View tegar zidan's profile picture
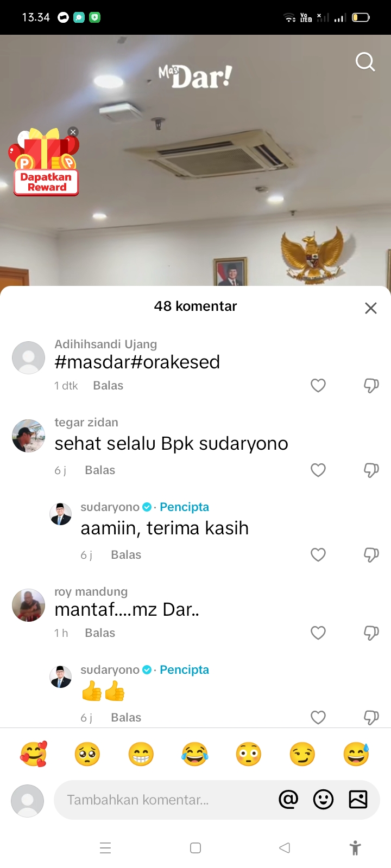The width and height of the screenshot is (391, 868). [28, 436]
